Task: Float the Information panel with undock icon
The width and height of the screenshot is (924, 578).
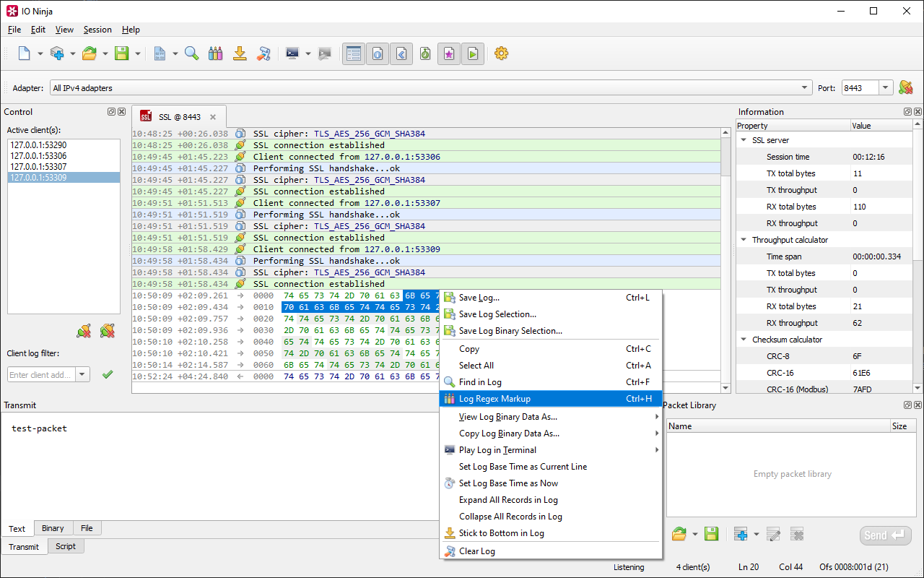Action: [908, 112]
